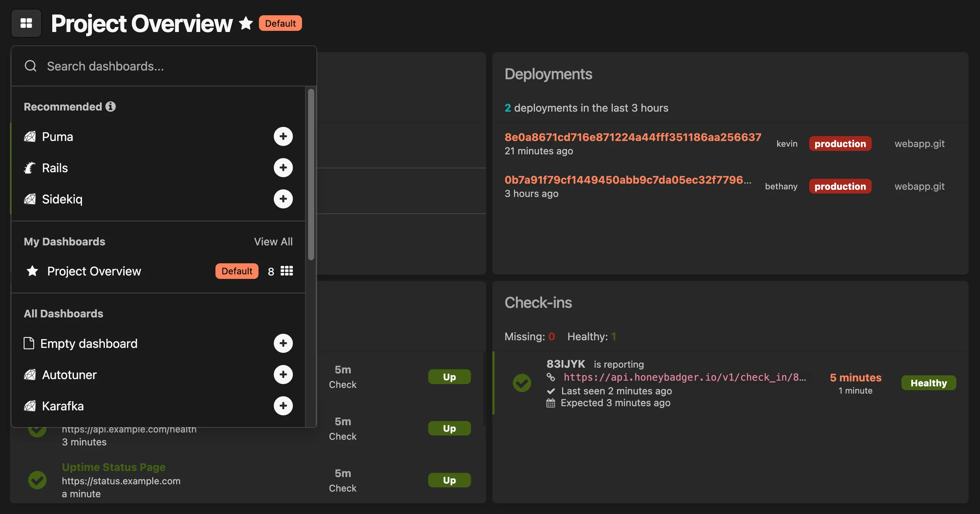
Task: Open the View All dashboards link
Action: coord(273,241)
